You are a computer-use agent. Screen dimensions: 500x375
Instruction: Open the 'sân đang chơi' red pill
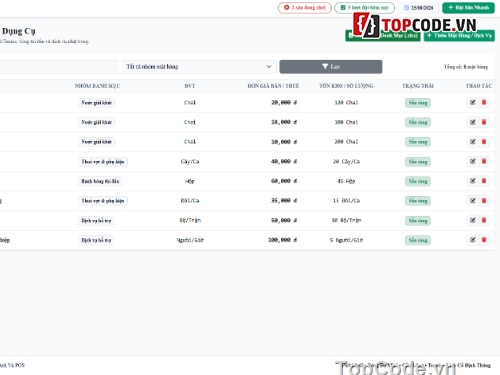point(305,7)
